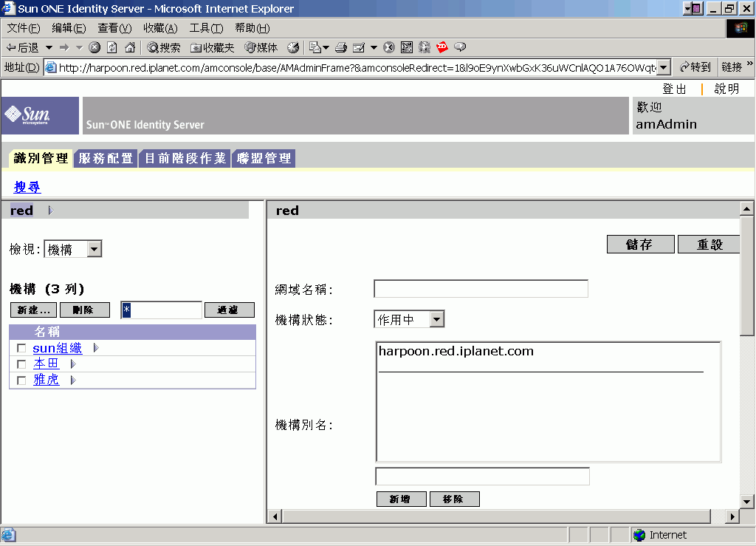
Task: Expand the arrow next to 雅虎
Action: pos(73,380)
